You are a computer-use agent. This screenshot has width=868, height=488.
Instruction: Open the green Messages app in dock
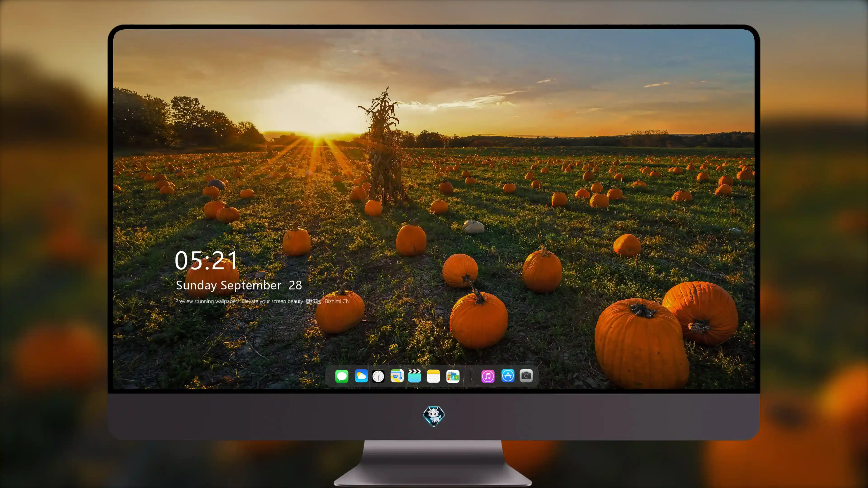coord(342,376)
